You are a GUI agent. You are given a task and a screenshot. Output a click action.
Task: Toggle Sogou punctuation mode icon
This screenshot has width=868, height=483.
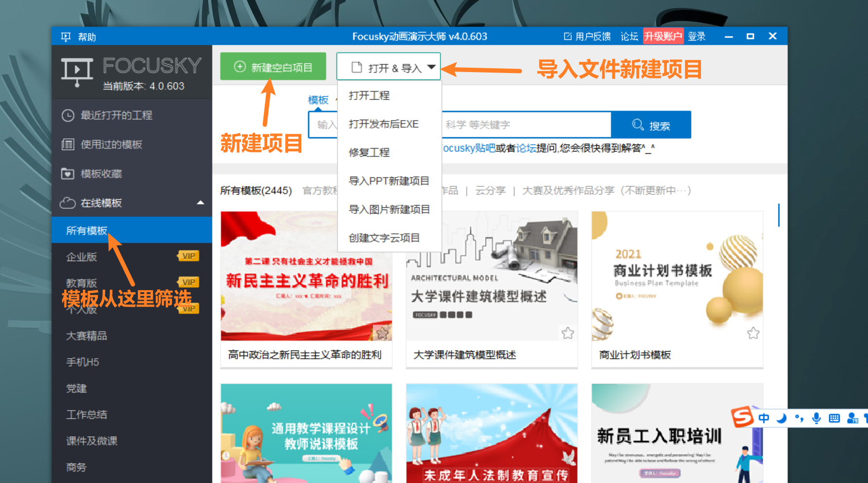[799, 418]
